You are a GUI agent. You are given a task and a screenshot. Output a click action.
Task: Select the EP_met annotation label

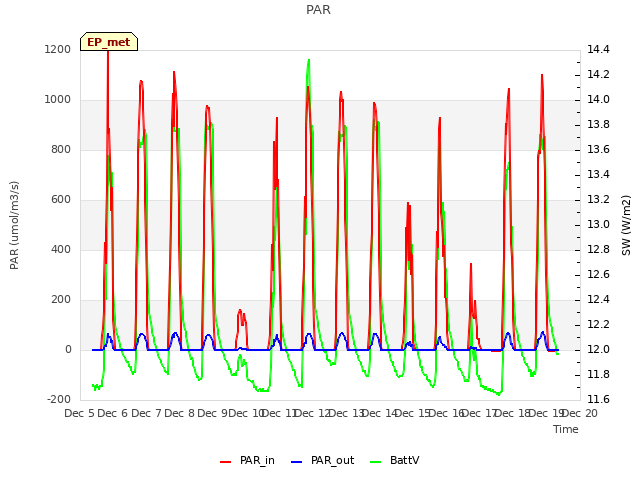click(x=109, y=42)
